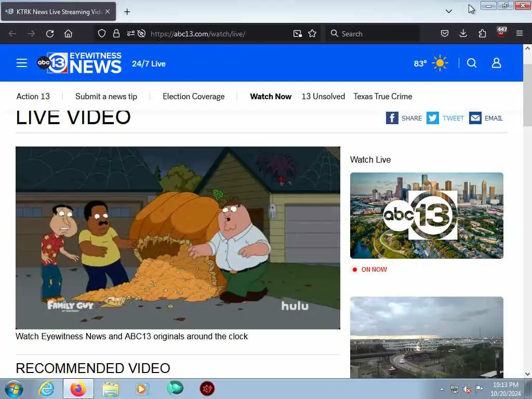Open tracking protection shield icon
The image size is (532, 399).
click(x=101, y=33)
